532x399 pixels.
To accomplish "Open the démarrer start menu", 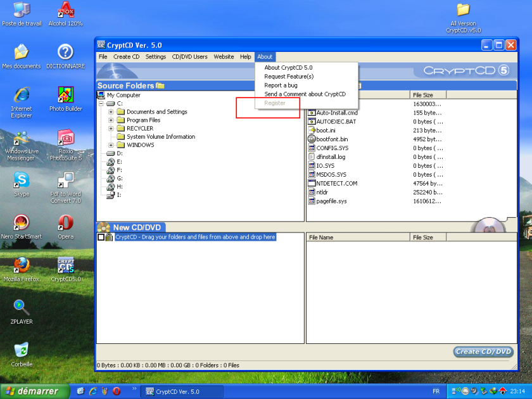I will click(x=35, y=391).
